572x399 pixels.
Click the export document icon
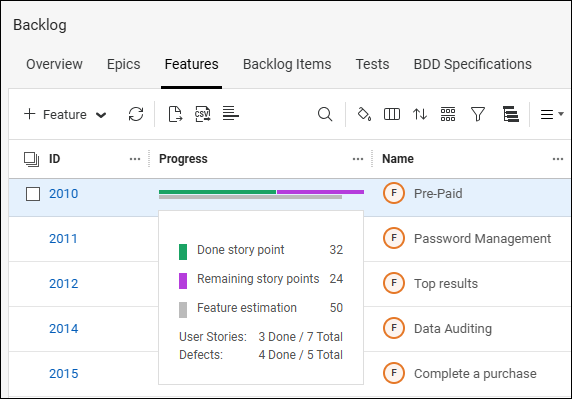click(175, 114)
